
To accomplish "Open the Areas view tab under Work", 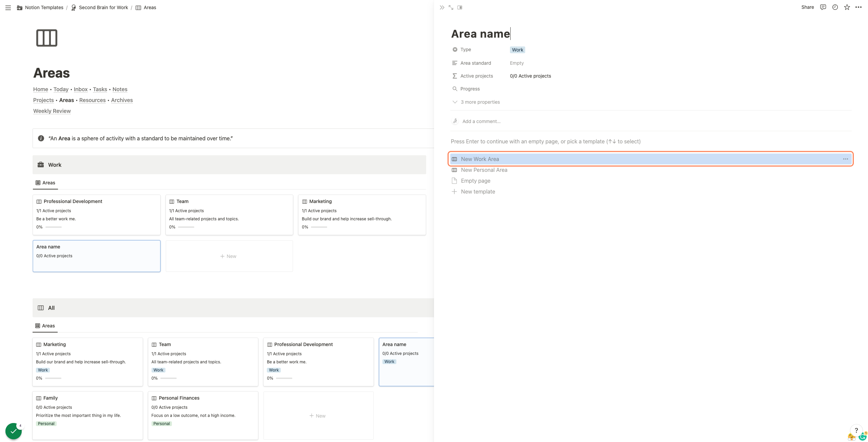I will point(45,183).
